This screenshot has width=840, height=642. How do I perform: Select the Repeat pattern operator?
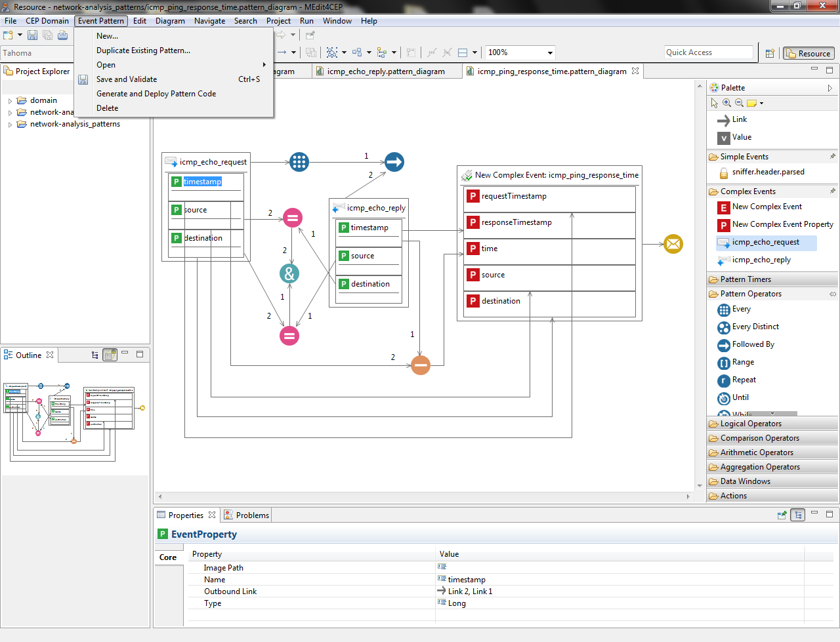point(736,380)
